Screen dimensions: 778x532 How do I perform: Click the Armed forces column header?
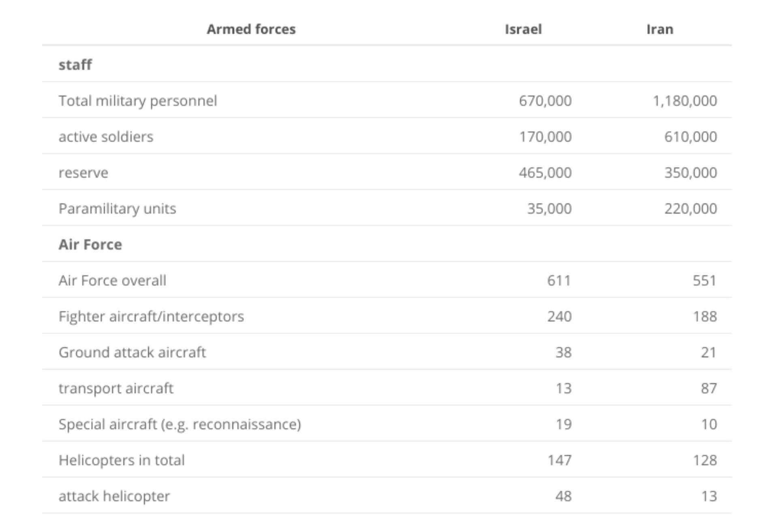pos(251,29)
